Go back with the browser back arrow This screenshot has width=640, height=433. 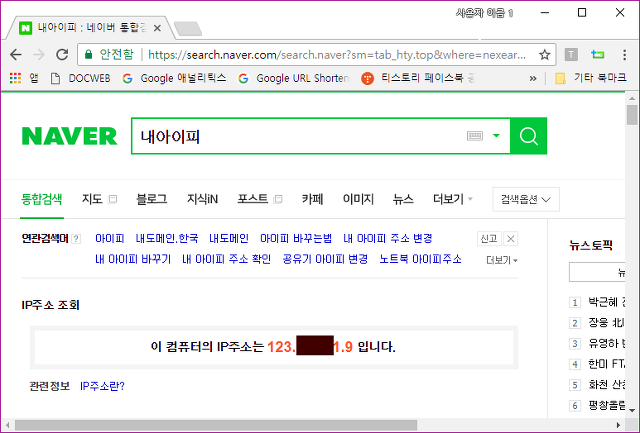(16, 54)
